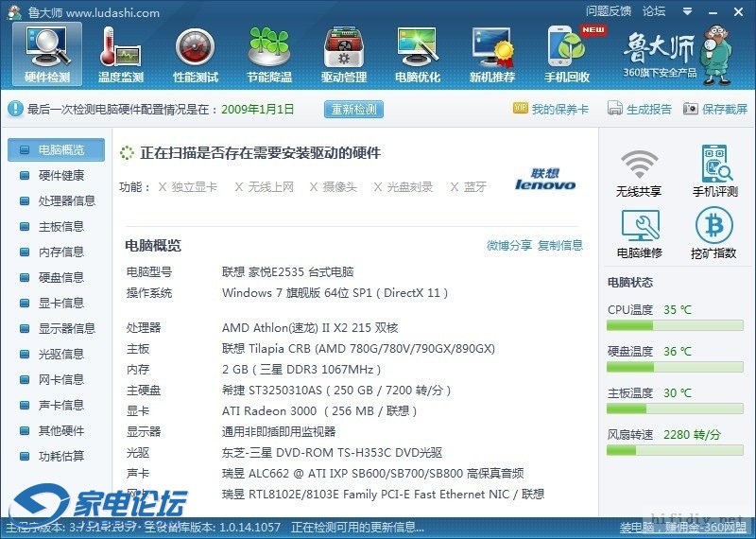Screen dimensions: 756x539
Task: Click network card value RTL8102E/8103E
Action: tap(384, 495)
